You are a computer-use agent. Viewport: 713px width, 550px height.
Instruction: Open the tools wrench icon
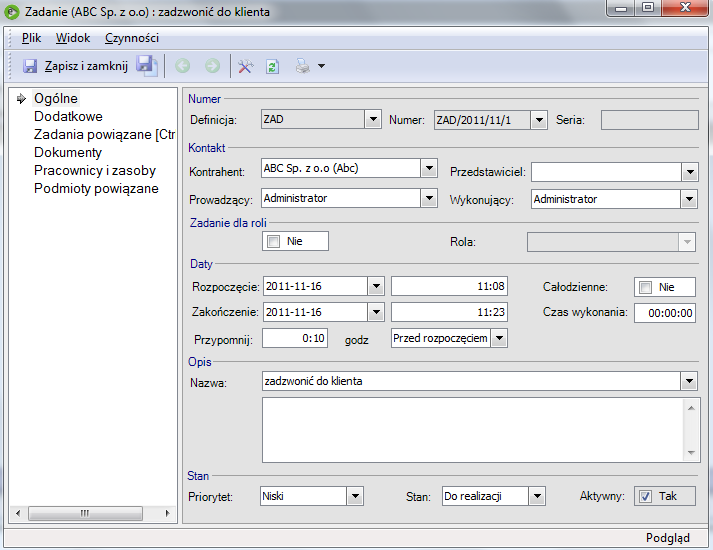[x=246, y=67]
